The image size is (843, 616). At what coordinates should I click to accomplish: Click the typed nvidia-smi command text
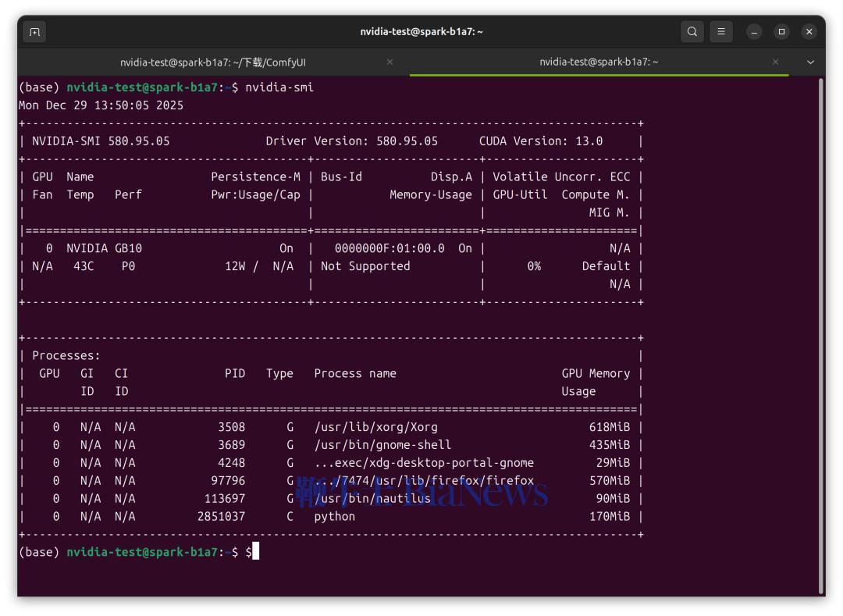coord(279,87)
